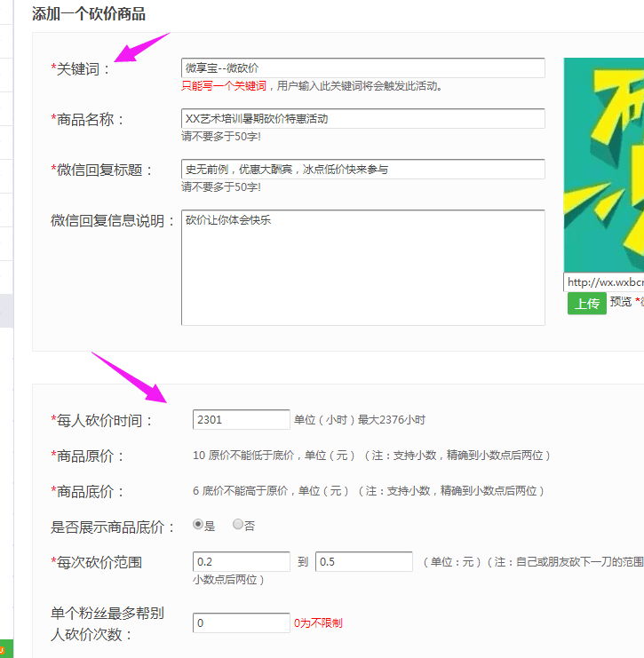644x658 pixels.
Task: Click 请不要多于50字! under 商品名称
Action: pyautogui.click(x=221, y=137)
